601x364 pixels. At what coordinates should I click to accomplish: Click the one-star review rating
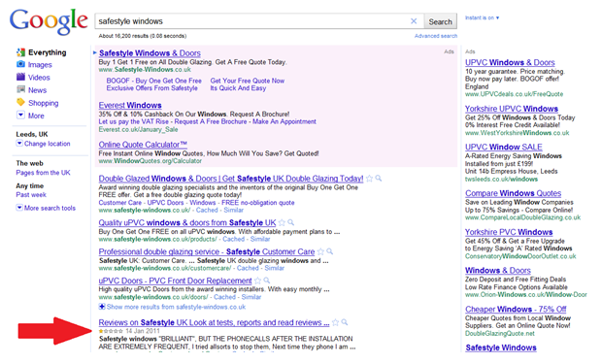(111, 331)
